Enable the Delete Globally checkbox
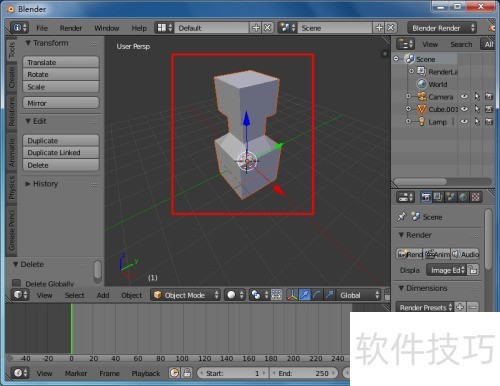This screenshot has width=500, height=386. [16, 283]
